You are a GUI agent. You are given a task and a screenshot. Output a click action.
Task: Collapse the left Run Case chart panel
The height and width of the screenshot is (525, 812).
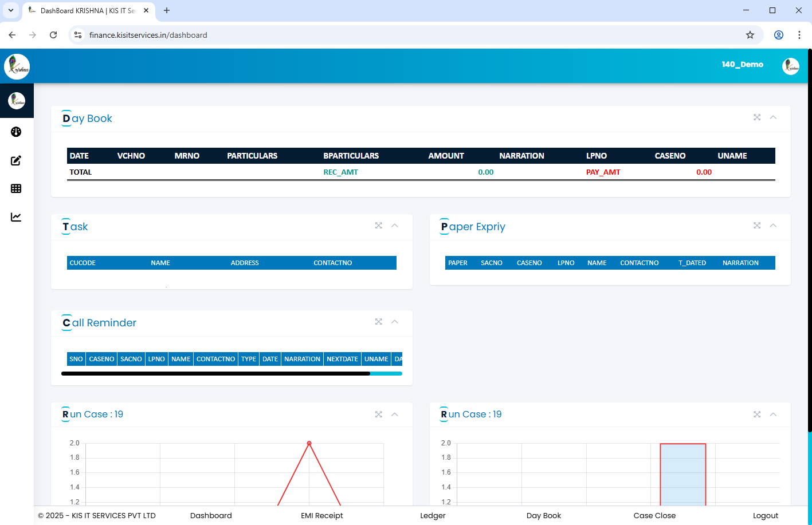click(x=395, y=415)
